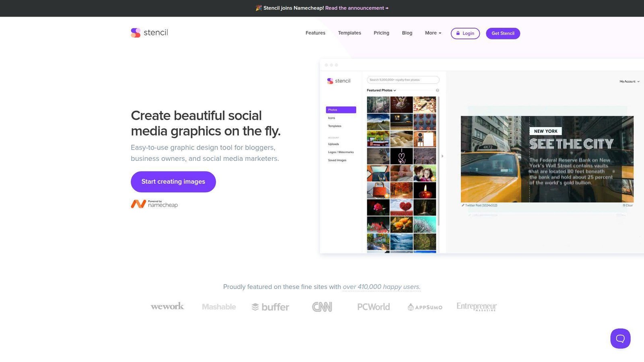
Task: Select the road under cloudy sky photo
Action: pyautogui.click(x=378, y=121)
